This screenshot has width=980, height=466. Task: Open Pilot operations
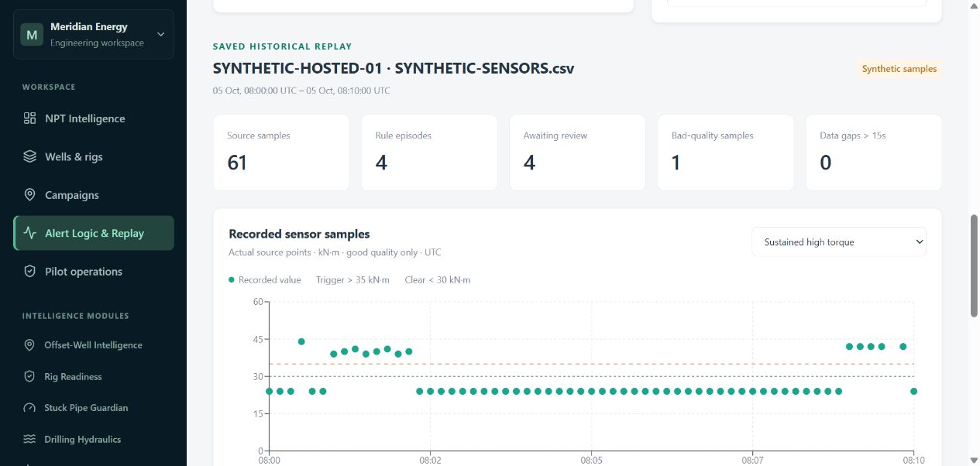point(94,272)
